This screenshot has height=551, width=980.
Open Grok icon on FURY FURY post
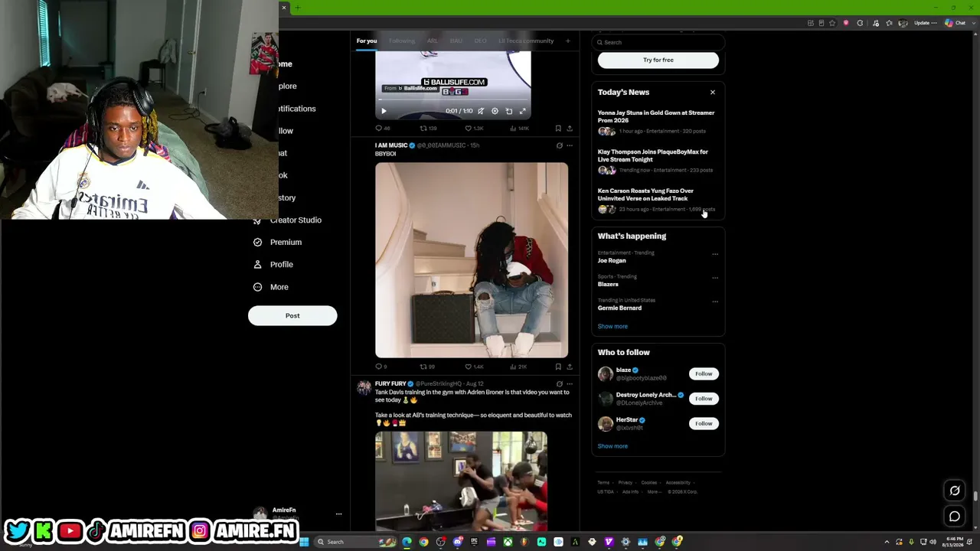click(x=559, y=383)
